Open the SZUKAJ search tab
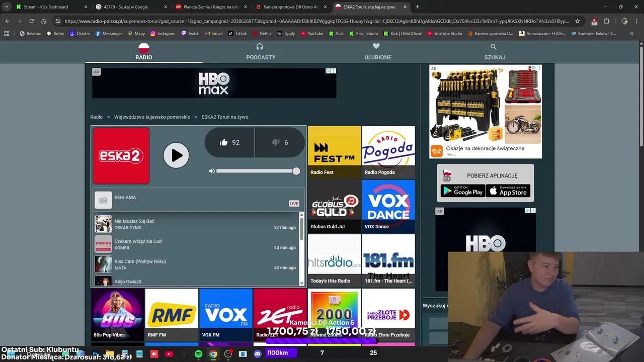The height and width of the screenshot is (362, 644). [495, 52]
